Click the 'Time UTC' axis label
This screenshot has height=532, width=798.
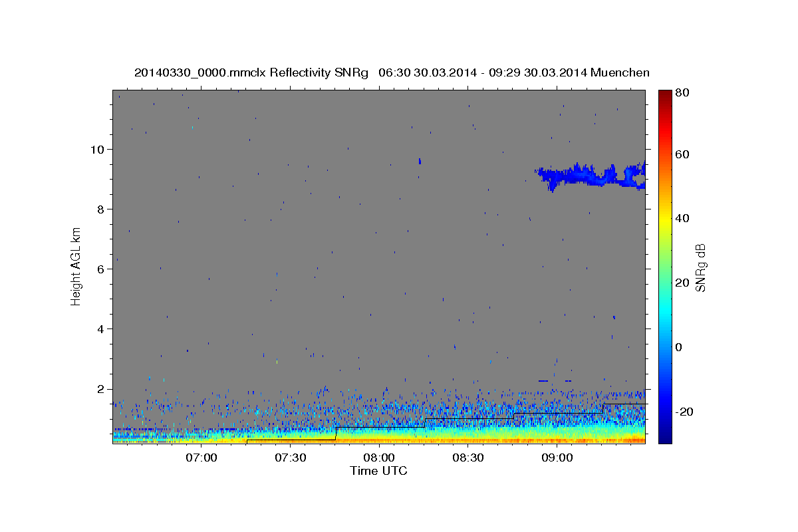378,471
